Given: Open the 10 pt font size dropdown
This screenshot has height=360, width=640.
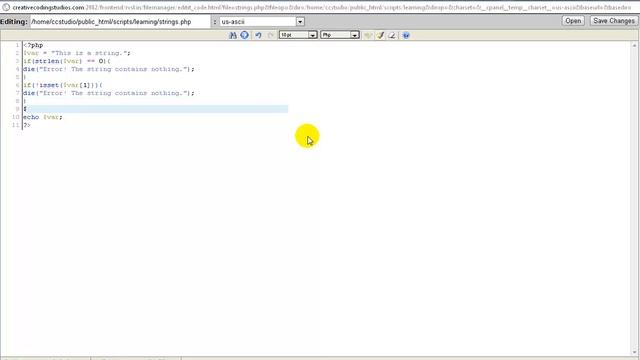Looking at the screenshot, I should pos(298,35).
